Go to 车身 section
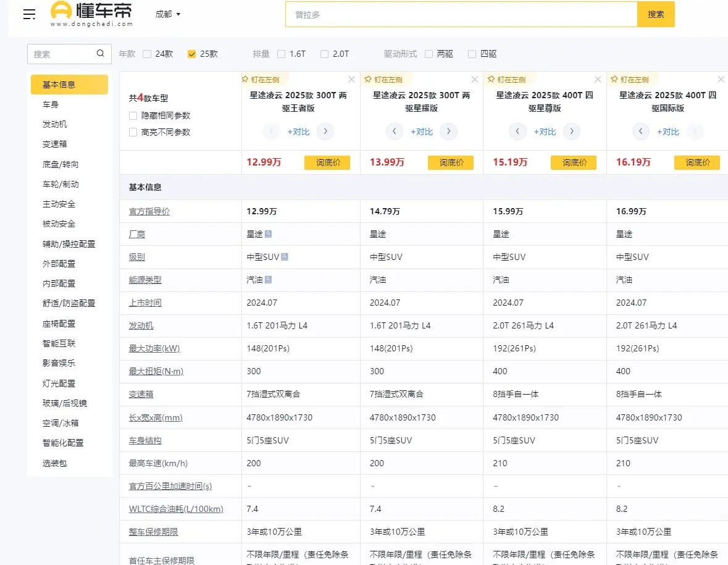 click(51, 104)
